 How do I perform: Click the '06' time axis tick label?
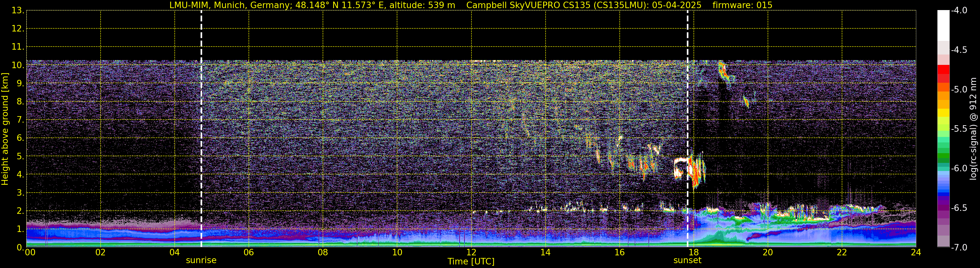pyautogui.click(x=248, y=252)
